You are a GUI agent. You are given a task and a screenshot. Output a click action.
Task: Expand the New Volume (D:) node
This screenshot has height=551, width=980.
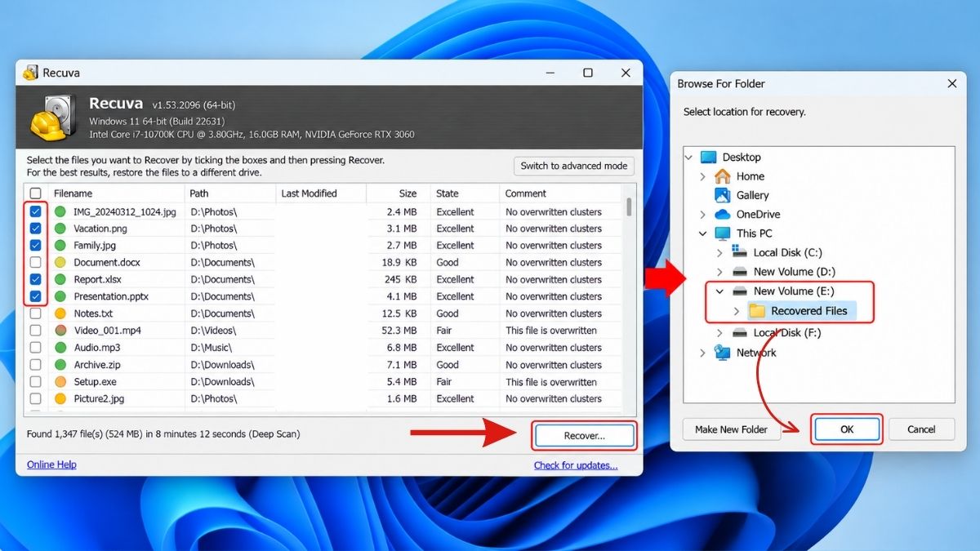719,272
